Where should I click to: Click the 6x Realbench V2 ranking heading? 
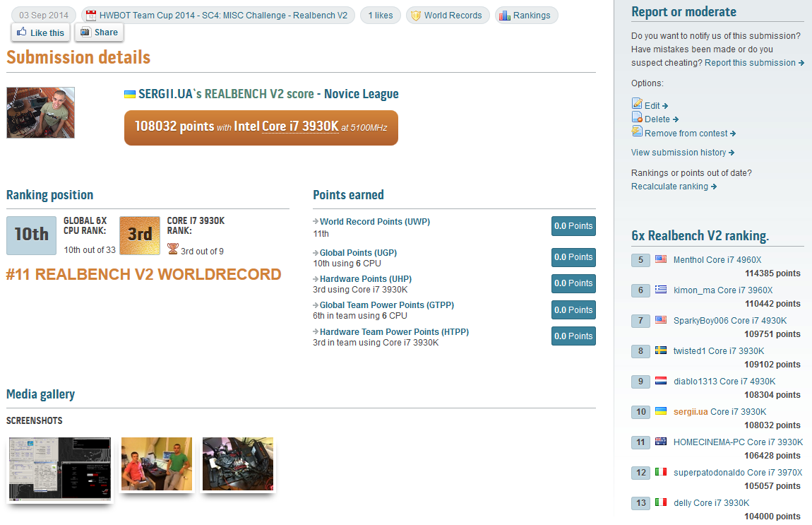(700, 236)
